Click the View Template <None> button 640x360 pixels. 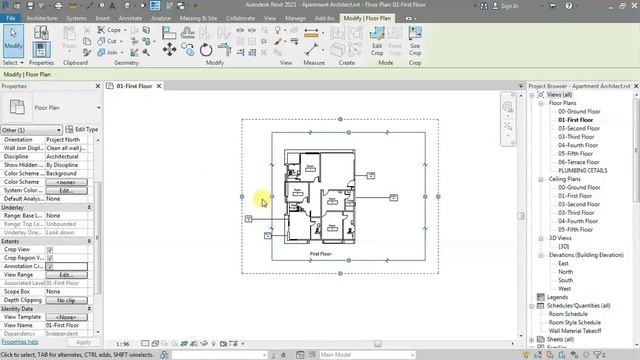click(66, 317)
